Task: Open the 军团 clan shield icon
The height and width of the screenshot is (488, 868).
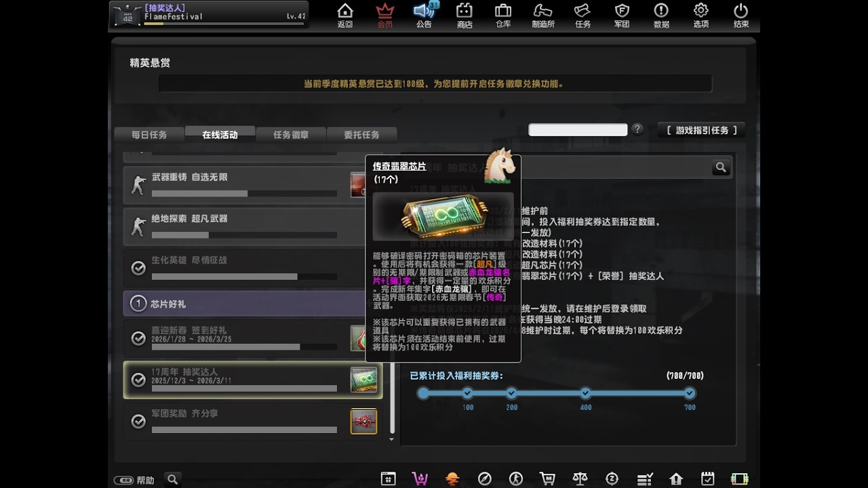Action: point(622,15)
